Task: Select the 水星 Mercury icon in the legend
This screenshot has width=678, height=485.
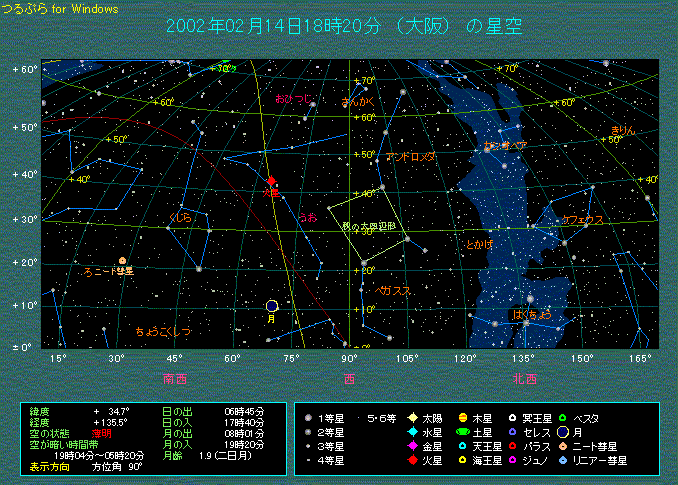Action: [x=413, y=432]
